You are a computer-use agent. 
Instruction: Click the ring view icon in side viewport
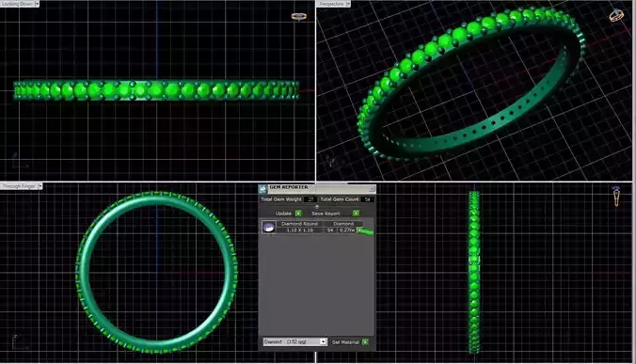(x=616, y=197)
